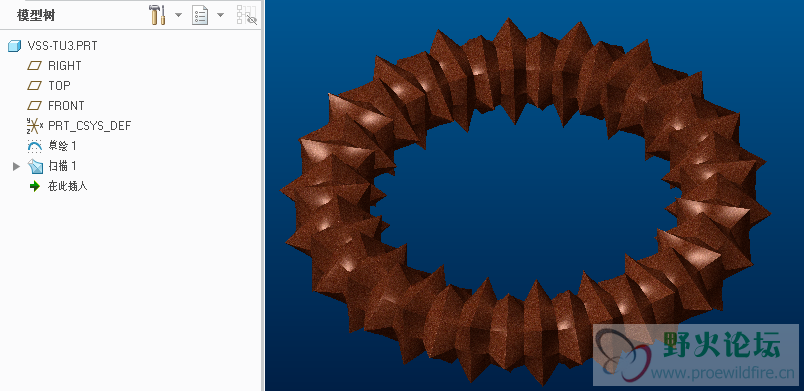This screenshot has width=804, height=391.
Task: Click the green 在此插入 insert arrow
Action: (x=34, y=186)
